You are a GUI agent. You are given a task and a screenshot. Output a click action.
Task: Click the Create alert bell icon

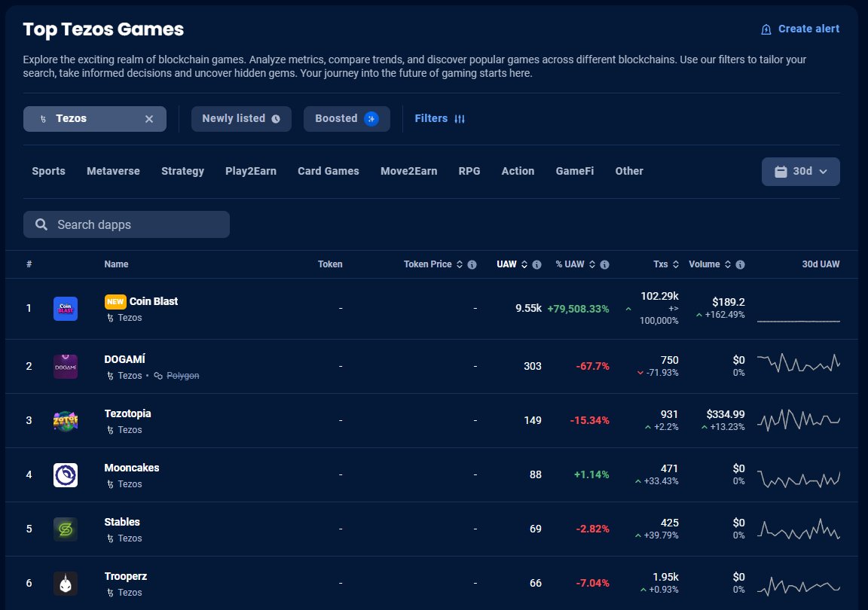pos(766,29)
